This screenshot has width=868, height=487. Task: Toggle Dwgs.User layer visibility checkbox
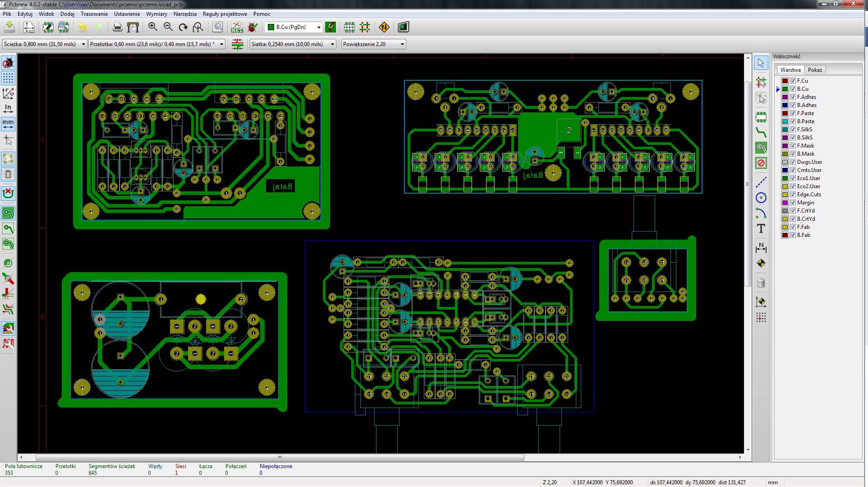793,162
